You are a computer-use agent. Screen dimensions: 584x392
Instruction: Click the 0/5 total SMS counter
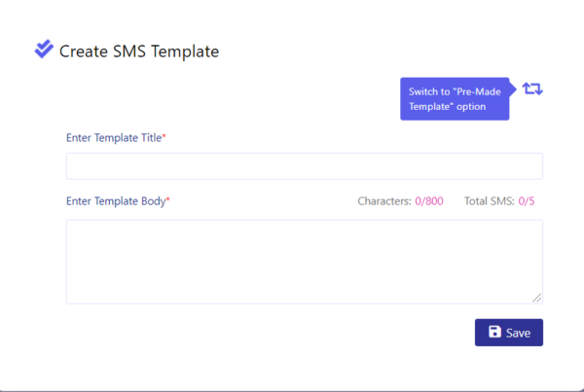tap(527, 201)
